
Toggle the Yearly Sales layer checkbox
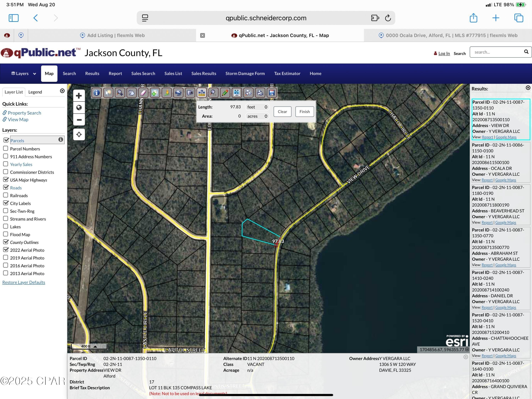(5, 164)
